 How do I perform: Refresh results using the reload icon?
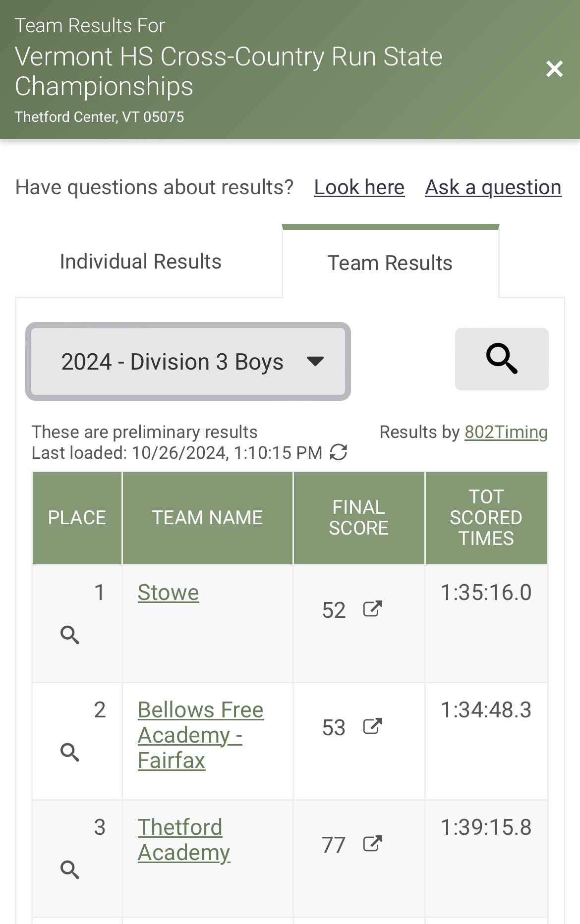(339, 452)
